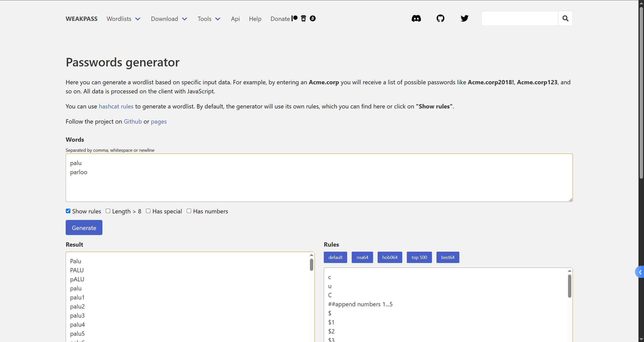Screen dimensions: 644x342
Task: Open the coffee cup donate icon
Action: click(304, 18)
